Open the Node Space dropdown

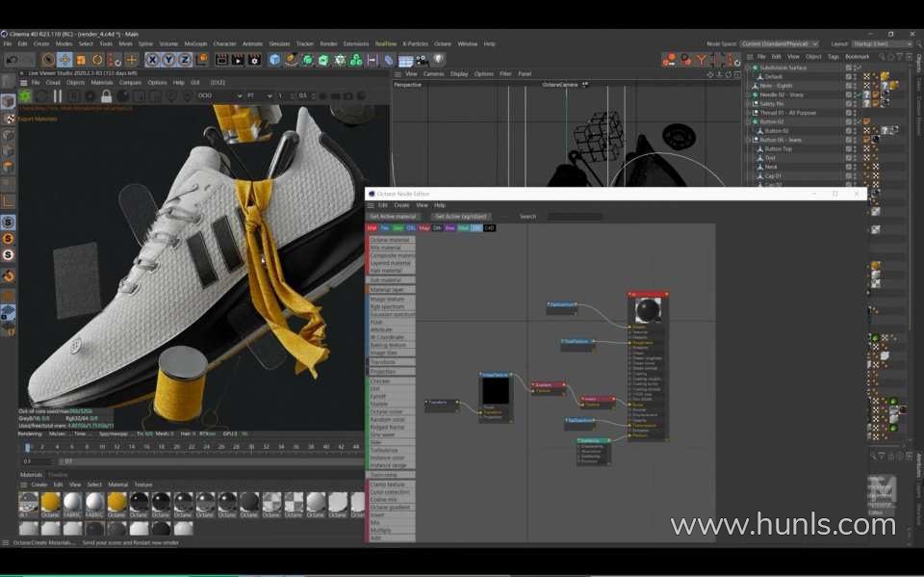pos(779,43)
